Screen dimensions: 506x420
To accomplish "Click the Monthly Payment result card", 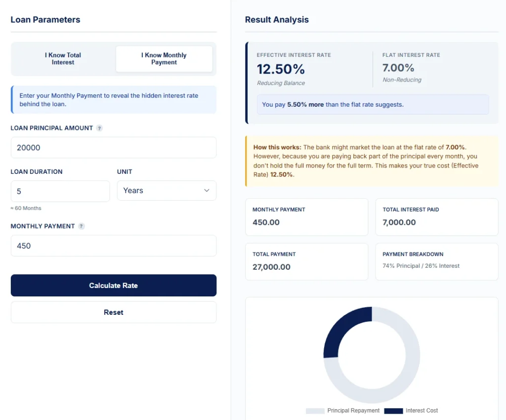I will pos(306,217).
